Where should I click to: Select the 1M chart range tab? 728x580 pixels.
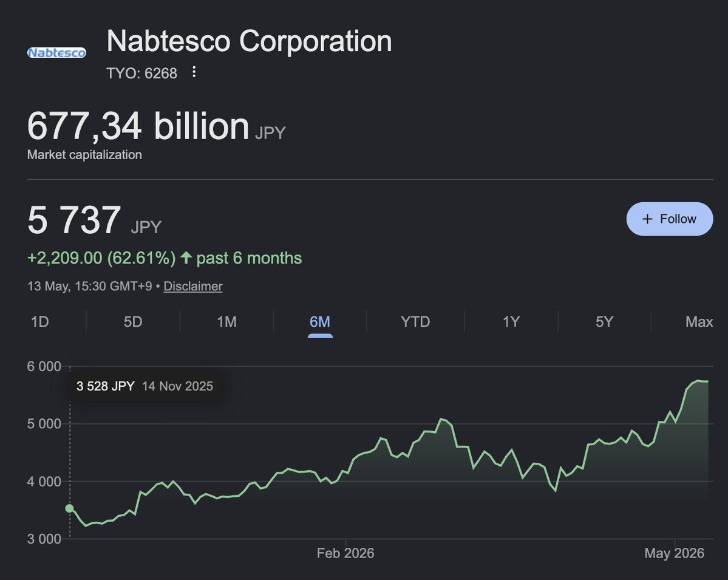pos(226,321)
